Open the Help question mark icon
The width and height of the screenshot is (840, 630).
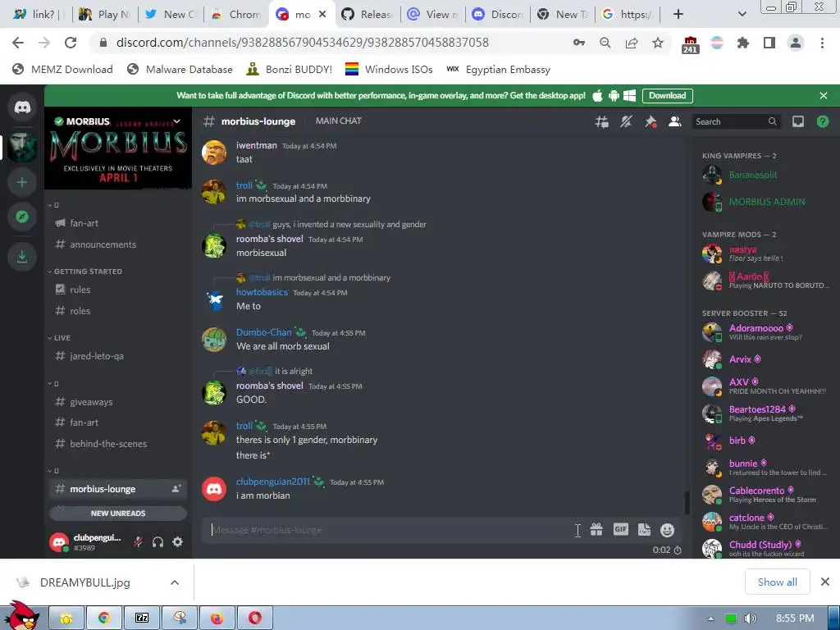coord(822,121)
